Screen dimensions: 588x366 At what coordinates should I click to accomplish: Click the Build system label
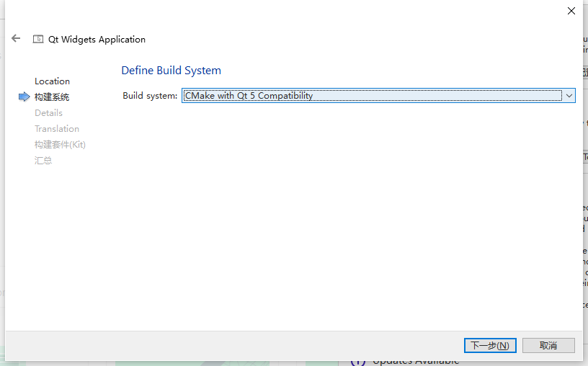click(150, 96)
